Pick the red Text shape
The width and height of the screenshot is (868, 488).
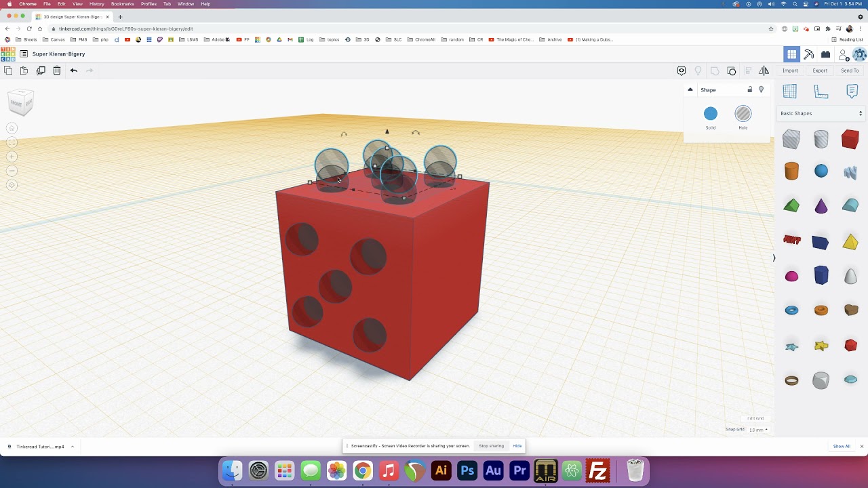791,240
